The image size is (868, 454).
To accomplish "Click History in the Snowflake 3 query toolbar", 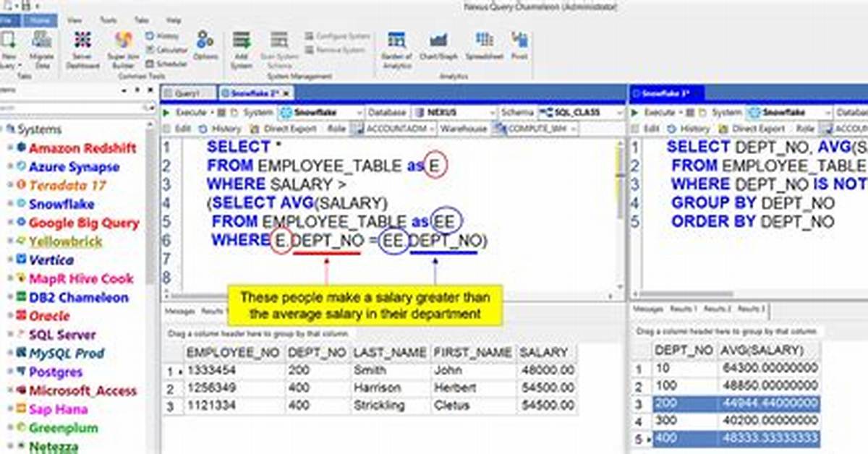I will click(x=689, y=129).
